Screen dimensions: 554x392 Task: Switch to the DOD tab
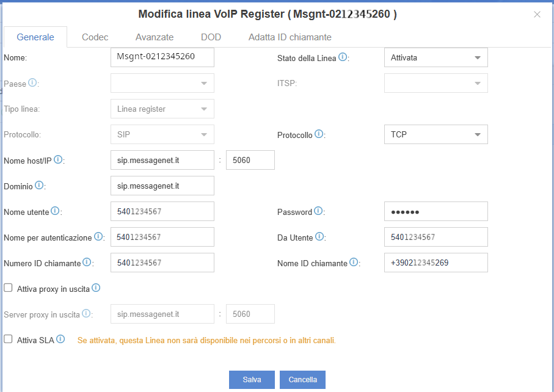point(211,37)
